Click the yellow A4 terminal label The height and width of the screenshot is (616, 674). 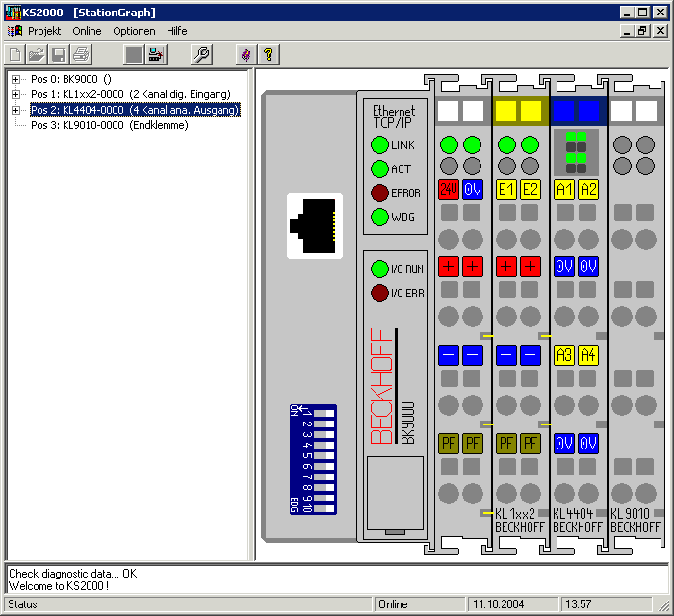pyautogui.click(x=588, y=355)
